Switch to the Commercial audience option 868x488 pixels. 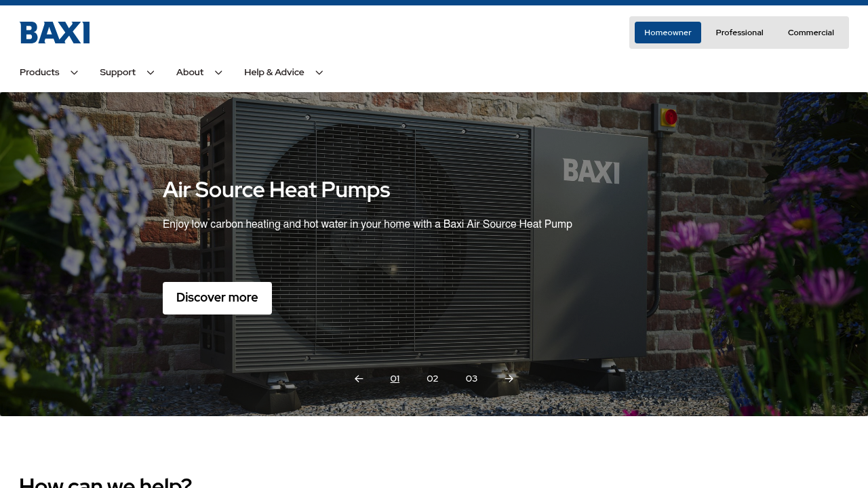[811, 33]
